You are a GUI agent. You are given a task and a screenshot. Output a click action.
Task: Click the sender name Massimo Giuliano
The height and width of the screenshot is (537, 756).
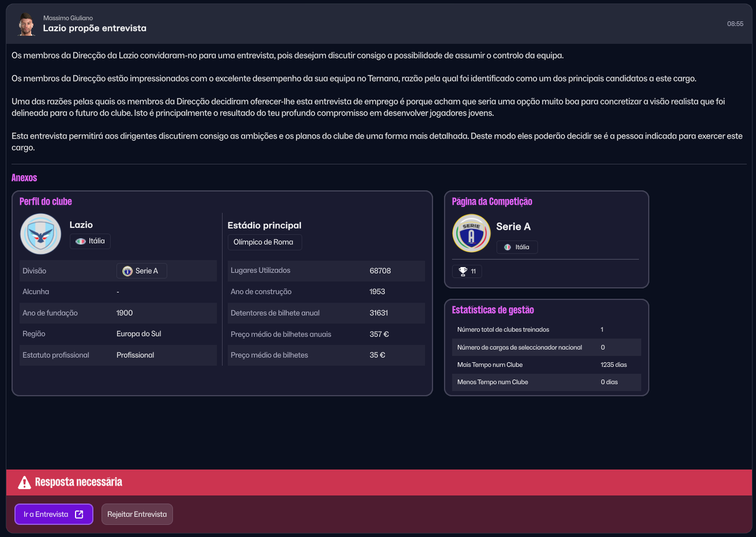click(x=68, y=18)
